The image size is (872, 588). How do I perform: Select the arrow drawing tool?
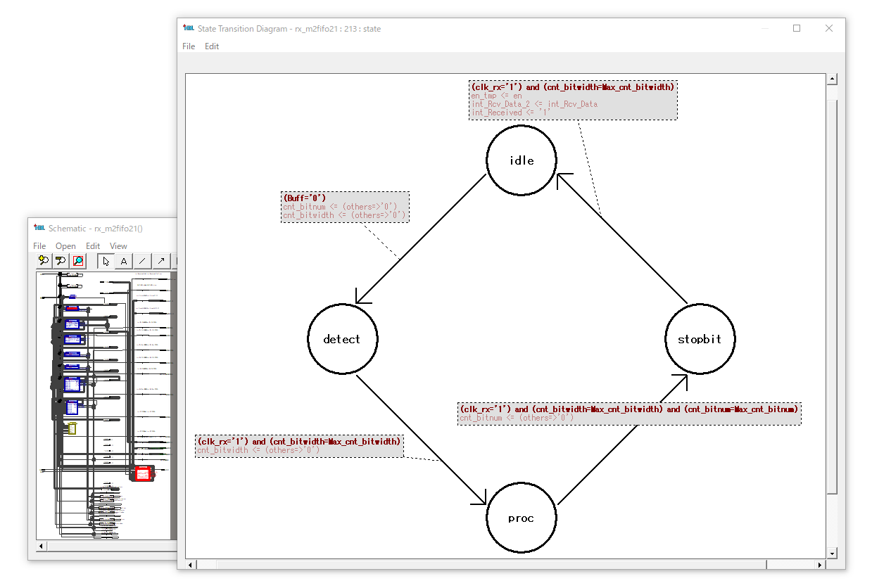tap(160, 261)
